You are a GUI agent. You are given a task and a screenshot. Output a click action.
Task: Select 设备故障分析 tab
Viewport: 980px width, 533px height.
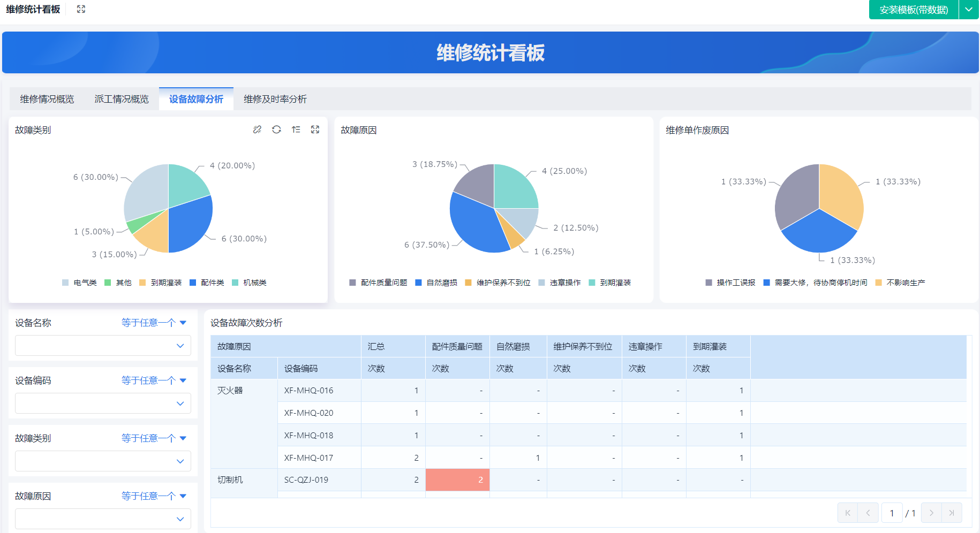coord(196,99)
